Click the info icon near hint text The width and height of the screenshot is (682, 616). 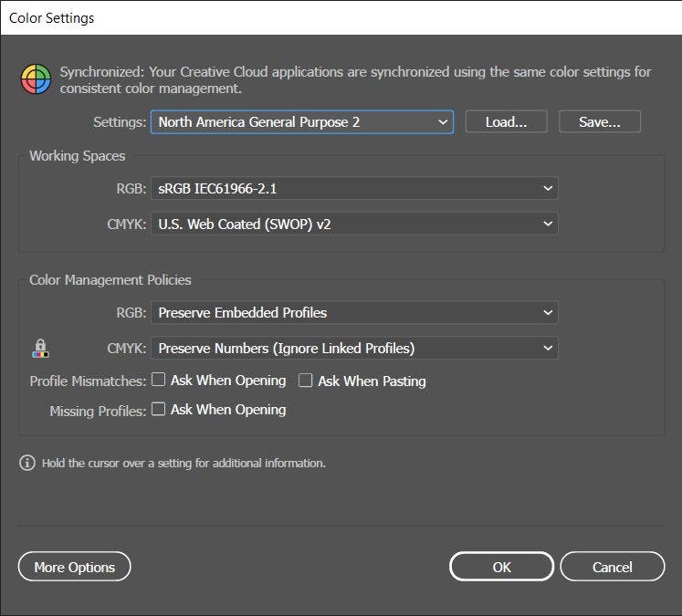tap(27, 463)
